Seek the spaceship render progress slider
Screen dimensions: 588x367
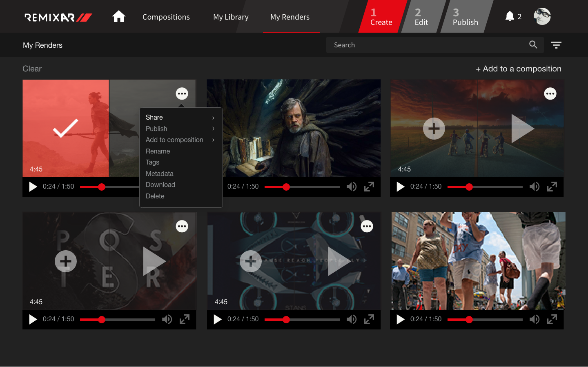(302, 320)
